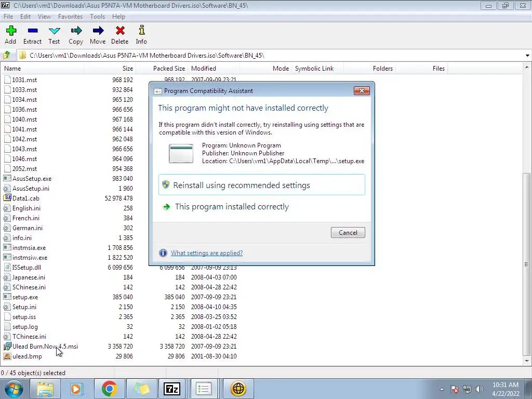Open the Favorites menu

[x=70, y=16]
